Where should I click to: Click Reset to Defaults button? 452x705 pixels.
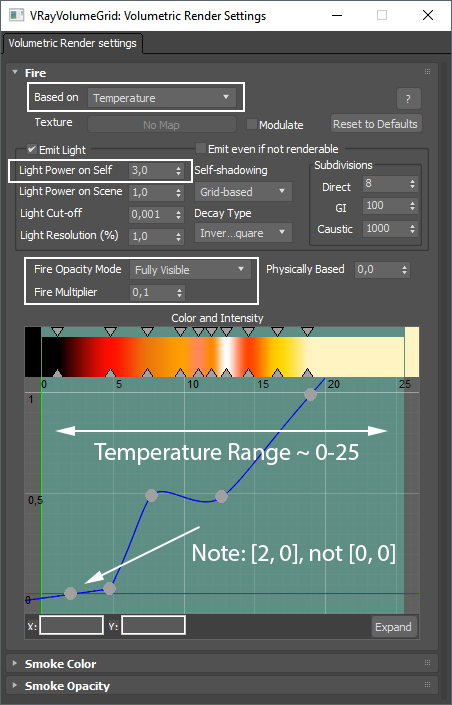(376, 124)
